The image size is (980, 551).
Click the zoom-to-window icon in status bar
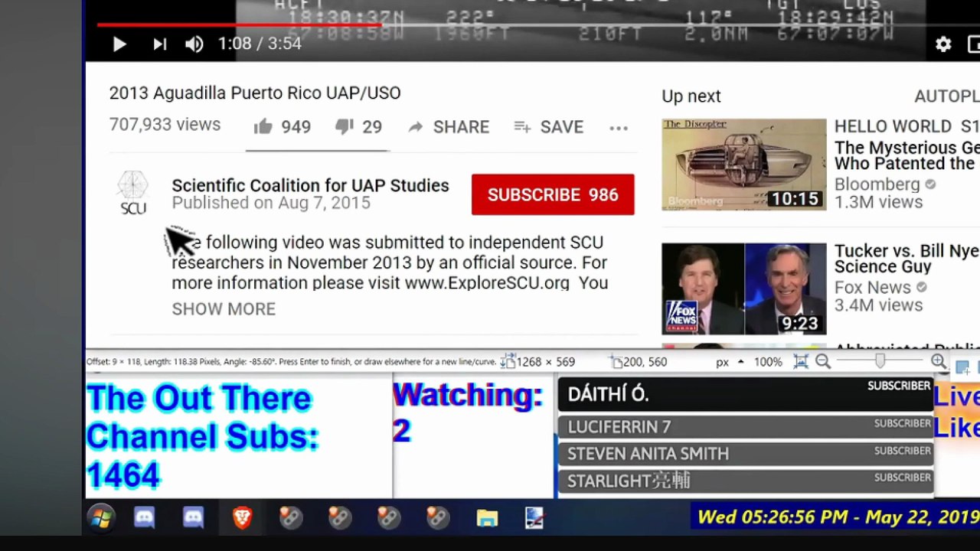click(x=801, y=362)
